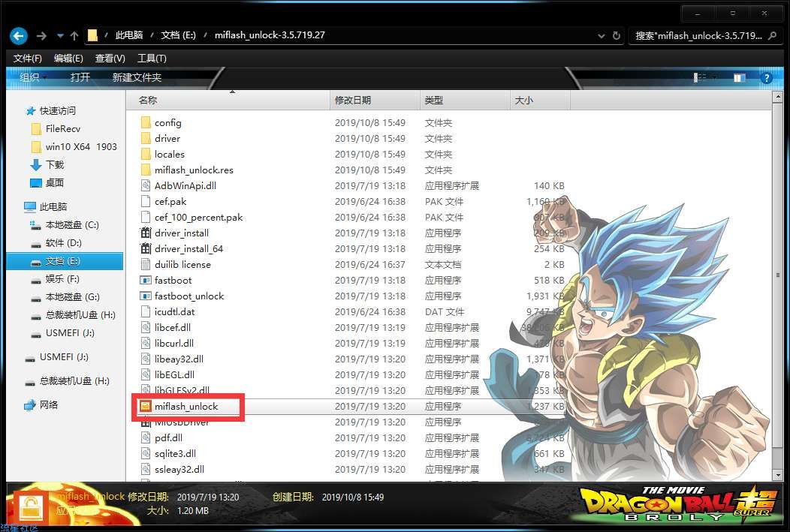Select the pdf.dll file name

tap(168, 438)
